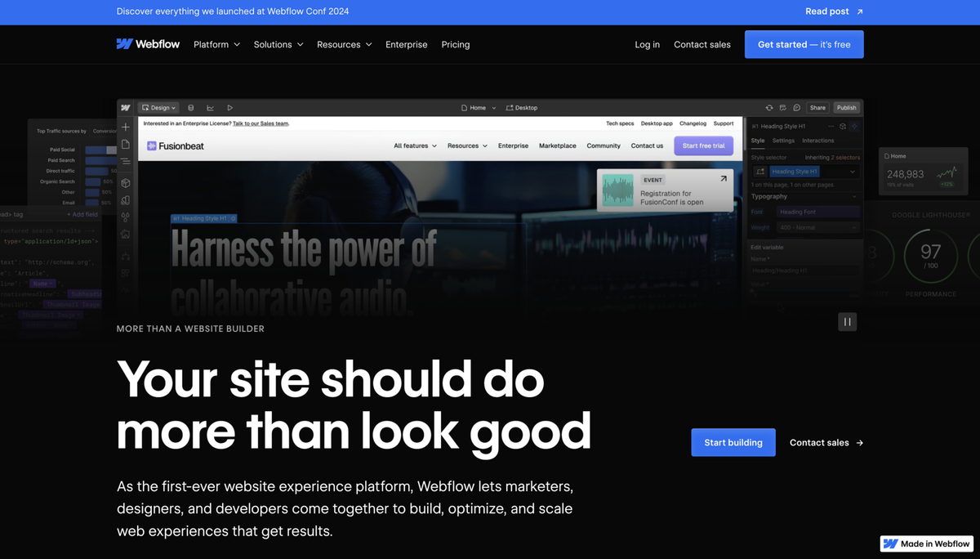The width and height of the screenshot is (980, 559).
Task: Click the Fusionbeat logo
Action: coord(176,145)
